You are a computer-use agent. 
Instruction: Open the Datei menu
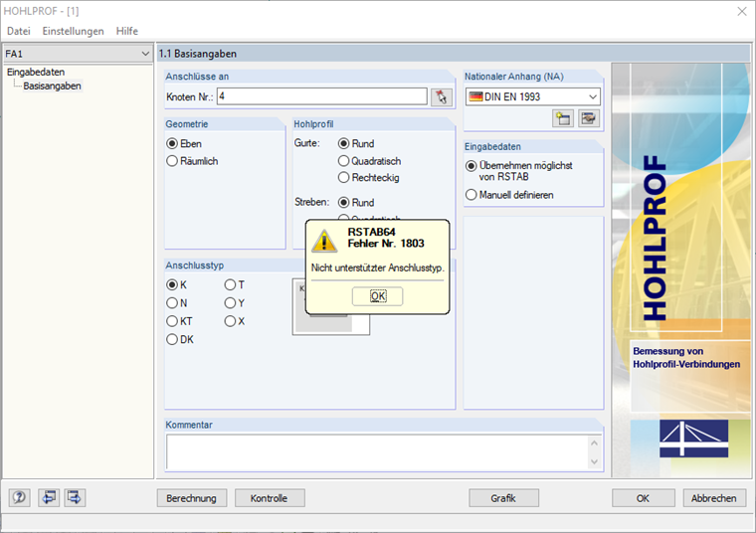pos(19,31)
